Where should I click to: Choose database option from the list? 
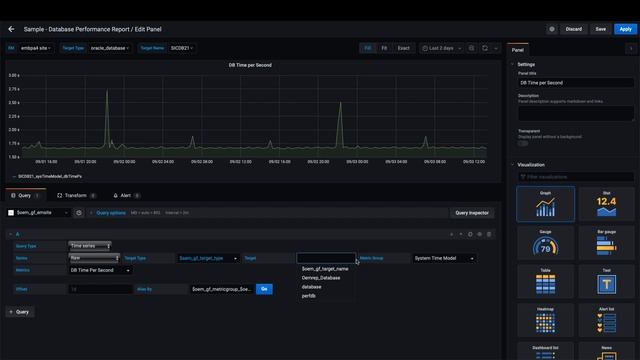click(x=311, y=287)
